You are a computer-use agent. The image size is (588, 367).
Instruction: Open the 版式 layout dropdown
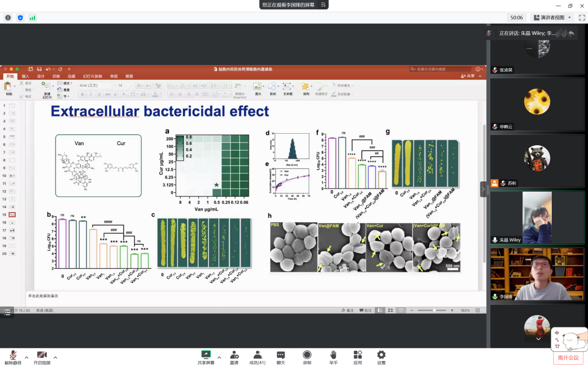click(65, 84)
